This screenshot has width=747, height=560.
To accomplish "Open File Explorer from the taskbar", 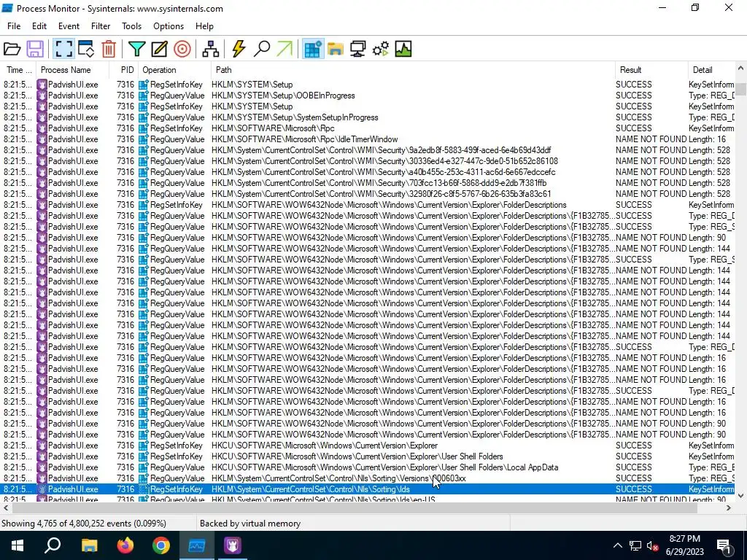I will 89,545.
